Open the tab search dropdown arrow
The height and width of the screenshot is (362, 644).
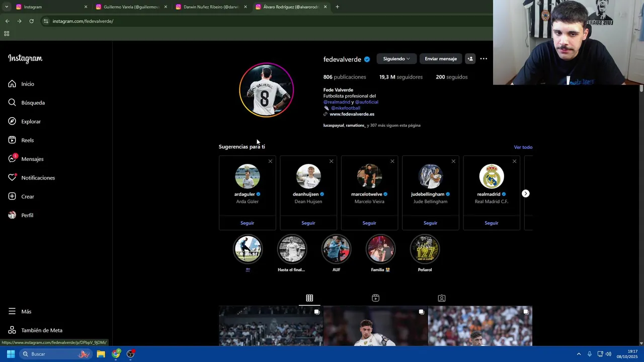tap(7, 7)
